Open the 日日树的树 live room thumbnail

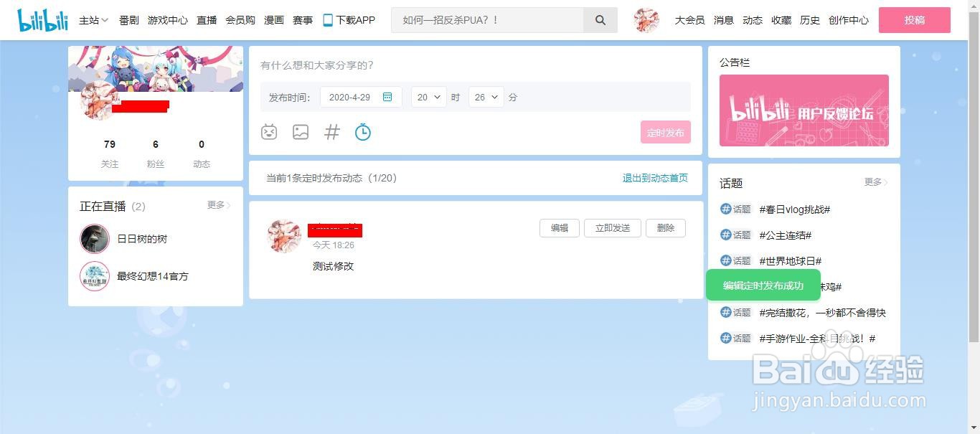[x=94, y=238]
